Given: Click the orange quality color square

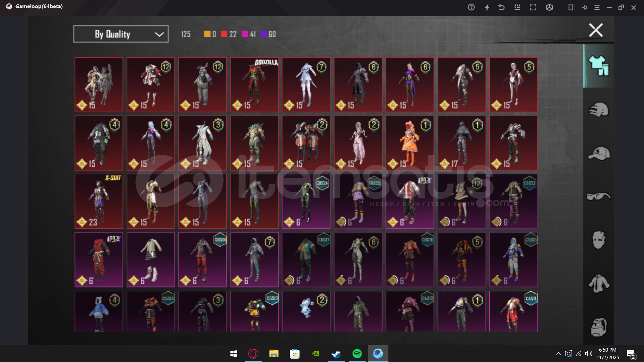Looking at the screenshot, I should point(207,34).
